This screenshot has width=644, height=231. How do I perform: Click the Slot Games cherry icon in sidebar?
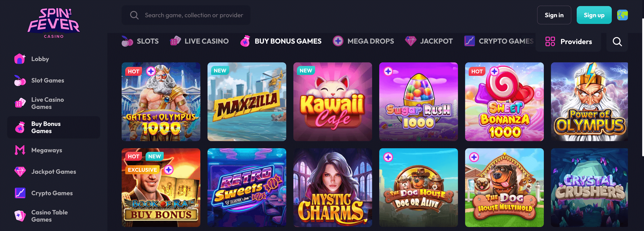tap(20, 81)
